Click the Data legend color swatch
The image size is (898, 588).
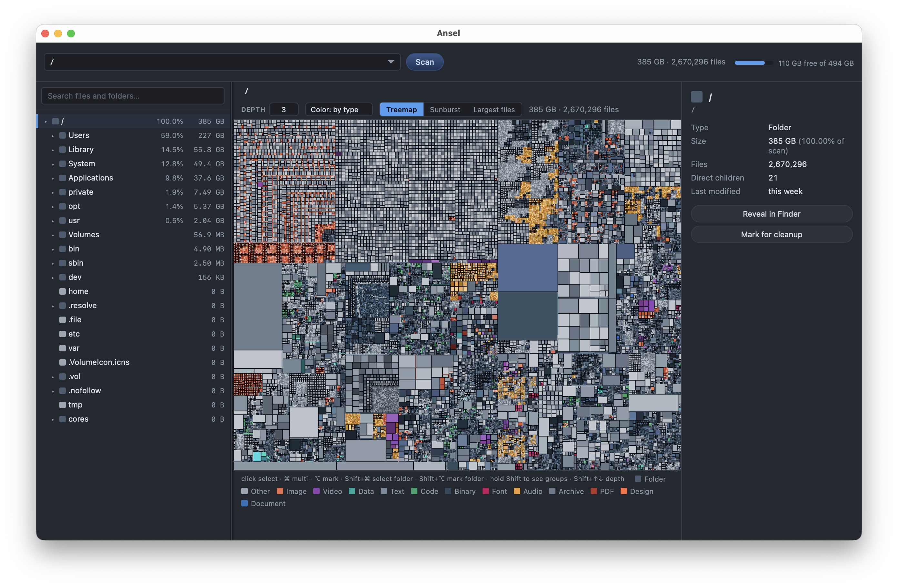352,491
